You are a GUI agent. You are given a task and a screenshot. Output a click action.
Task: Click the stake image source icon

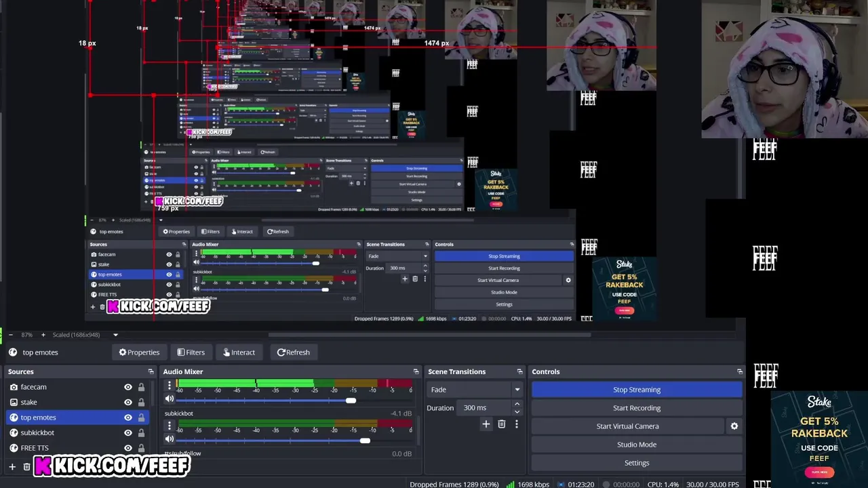(x=14, y=402)
